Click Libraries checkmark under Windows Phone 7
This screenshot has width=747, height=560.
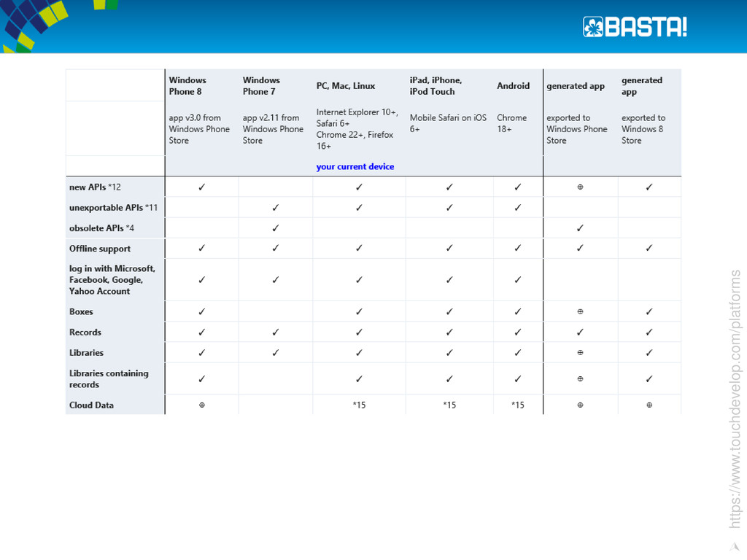tap(275, 353)
